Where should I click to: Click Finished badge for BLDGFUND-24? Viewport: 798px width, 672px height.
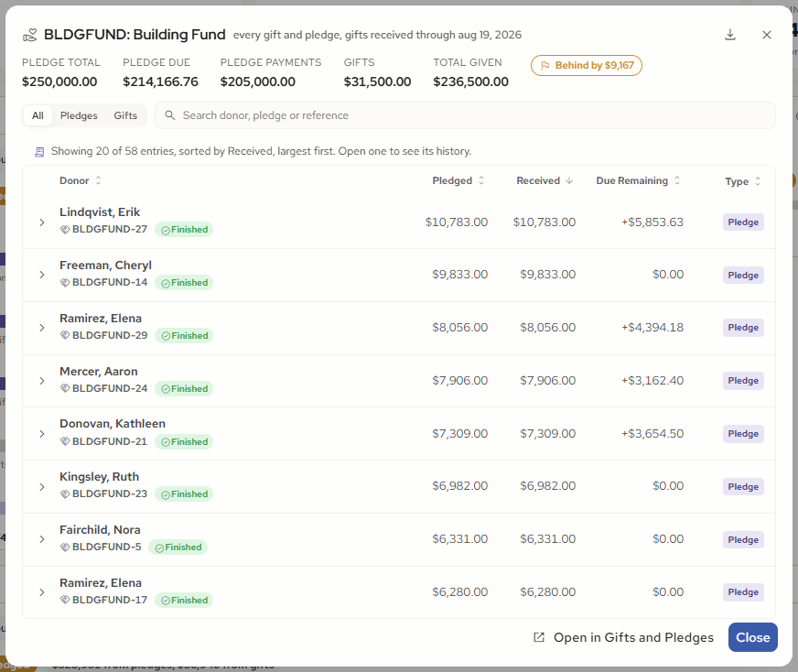coord(184,388)
